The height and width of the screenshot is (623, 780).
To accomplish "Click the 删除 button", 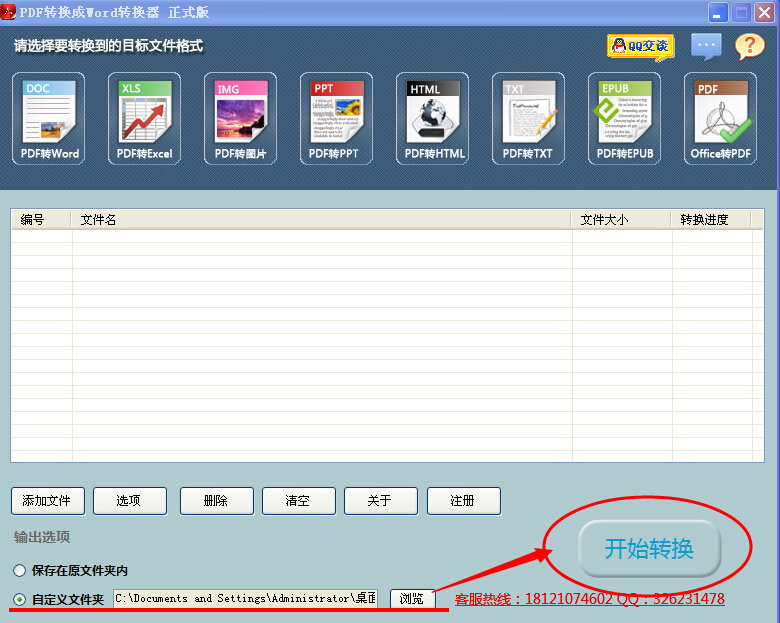I will coord(216,501).
